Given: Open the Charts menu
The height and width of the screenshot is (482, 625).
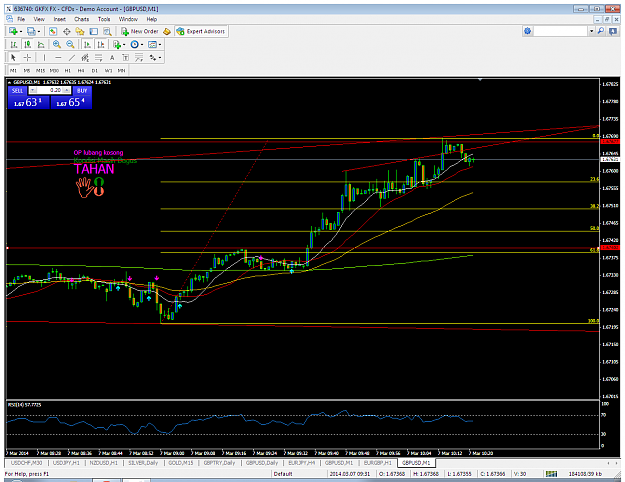Looking at the screenshot, I should (81, 19).
